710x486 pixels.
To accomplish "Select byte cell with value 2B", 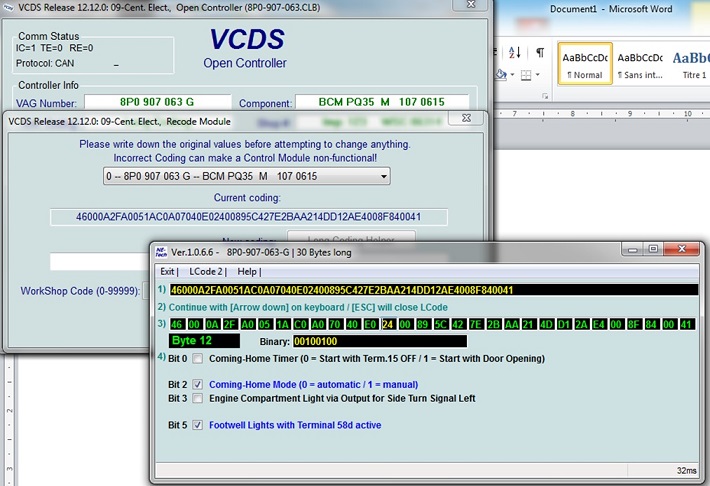I will (x=494, y=324).
